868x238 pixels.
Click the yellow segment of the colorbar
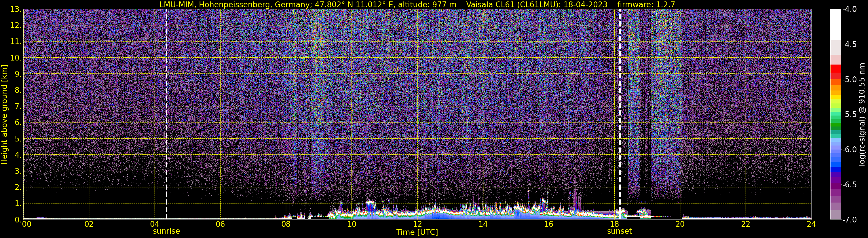tap(835, 97)
